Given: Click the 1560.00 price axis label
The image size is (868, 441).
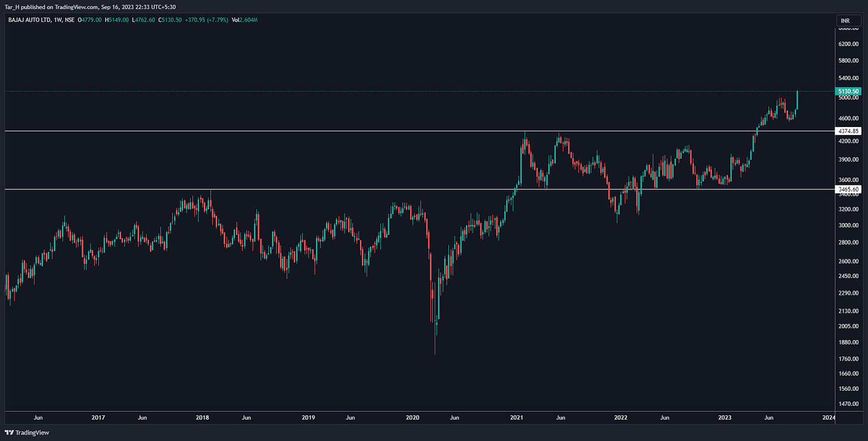Looking at the screenshot, I should 848,388.
